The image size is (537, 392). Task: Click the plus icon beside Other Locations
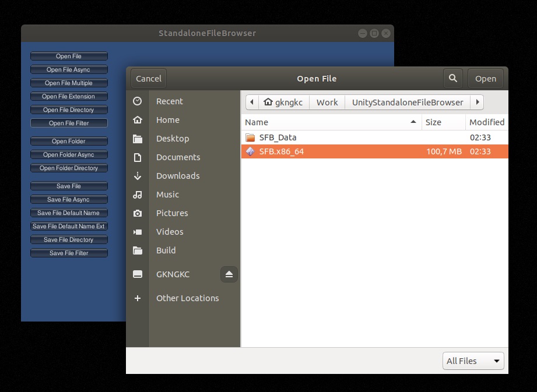coord(138,298)
